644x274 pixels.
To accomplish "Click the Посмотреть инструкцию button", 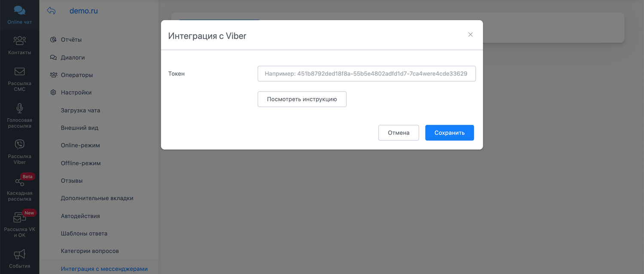I will point(302,99).
